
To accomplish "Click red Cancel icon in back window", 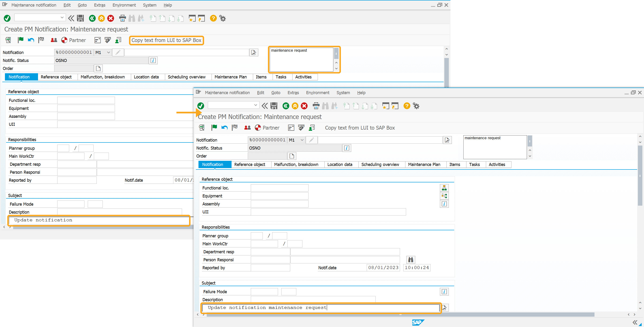I will [x=111, y=18].
